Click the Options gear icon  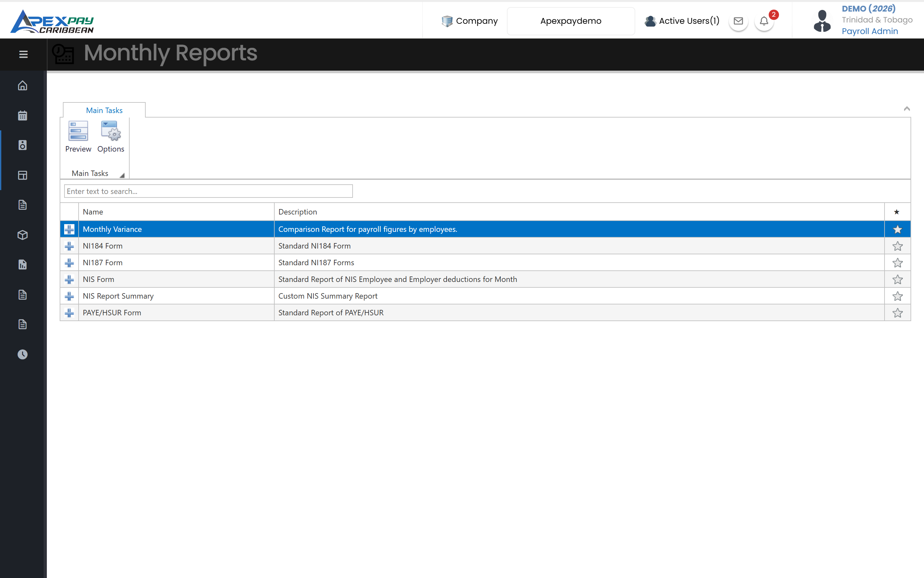click(111, 131)
